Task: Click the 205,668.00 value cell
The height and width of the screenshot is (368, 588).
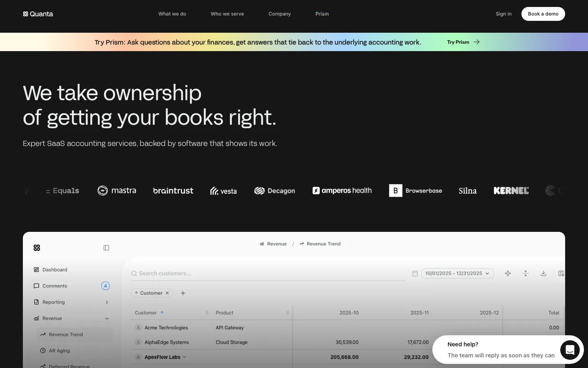Action: coord(345,357)
